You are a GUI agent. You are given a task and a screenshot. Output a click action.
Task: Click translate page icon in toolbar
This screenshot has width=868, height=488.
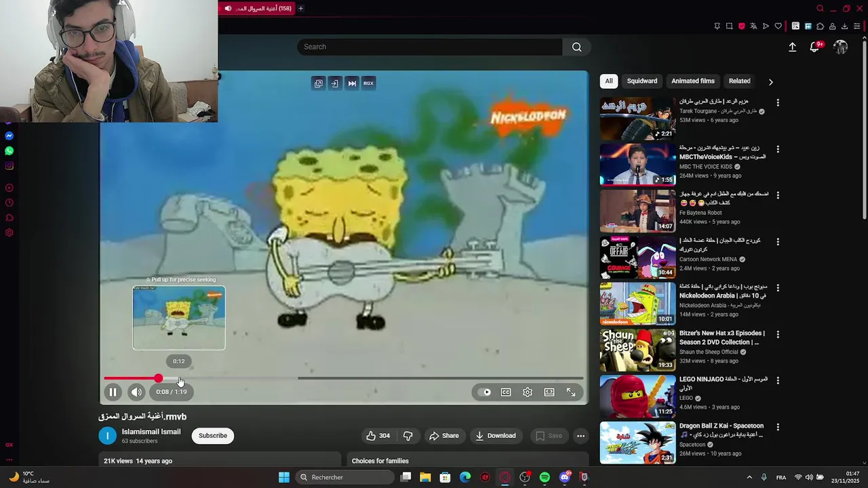753,26
